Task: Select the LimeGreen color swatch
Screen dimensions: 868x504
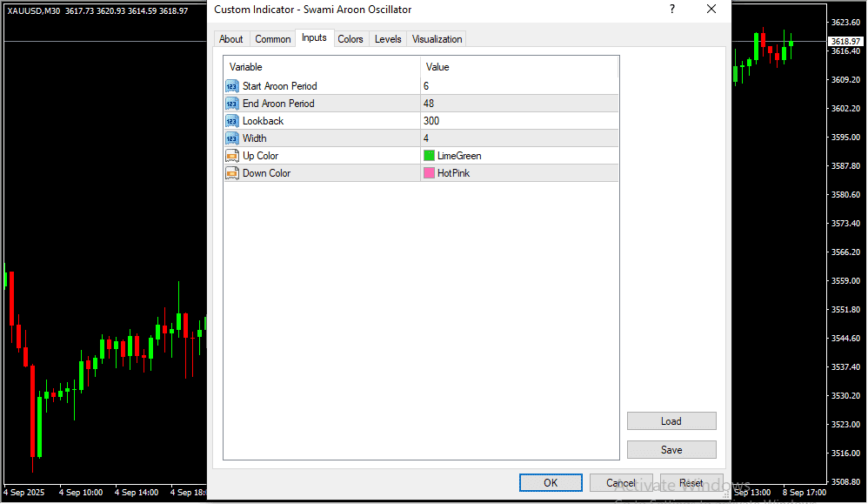Action: pos(429,156)
